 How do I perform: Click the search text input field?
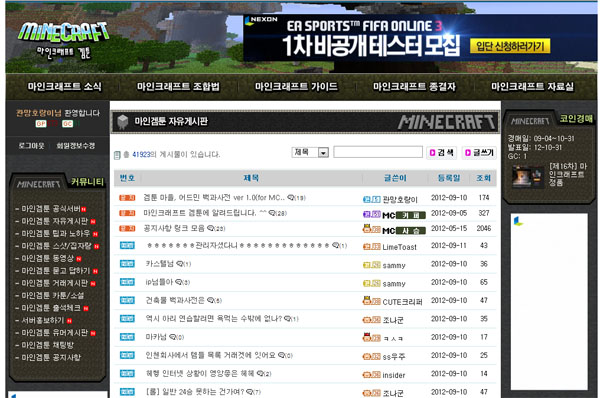tap(378, 152)
